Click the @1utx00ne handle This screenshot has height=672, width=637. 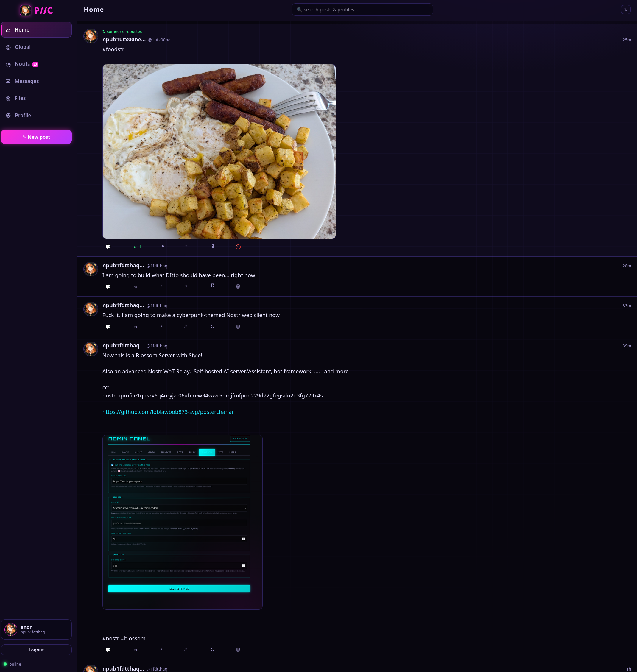point(159,40)
